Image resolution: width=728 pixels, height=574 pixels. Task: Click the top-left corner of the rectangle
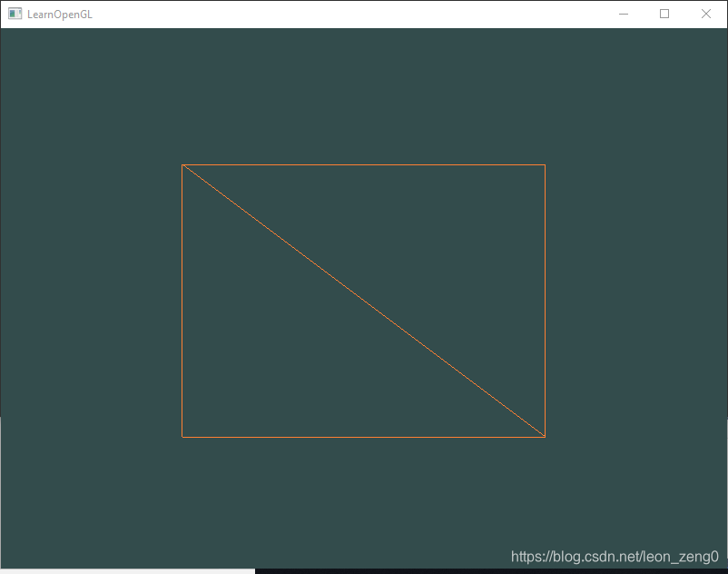(x=184, y=165)
